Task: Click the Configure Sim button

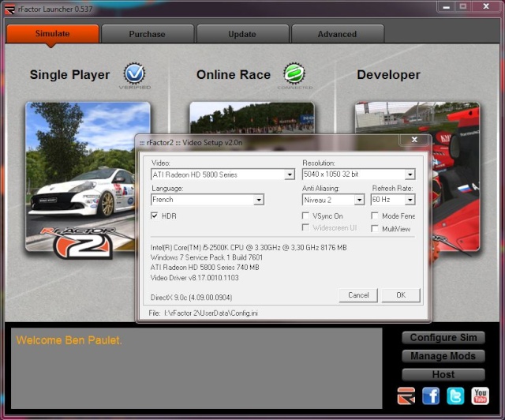Action: tap(443, 337)
